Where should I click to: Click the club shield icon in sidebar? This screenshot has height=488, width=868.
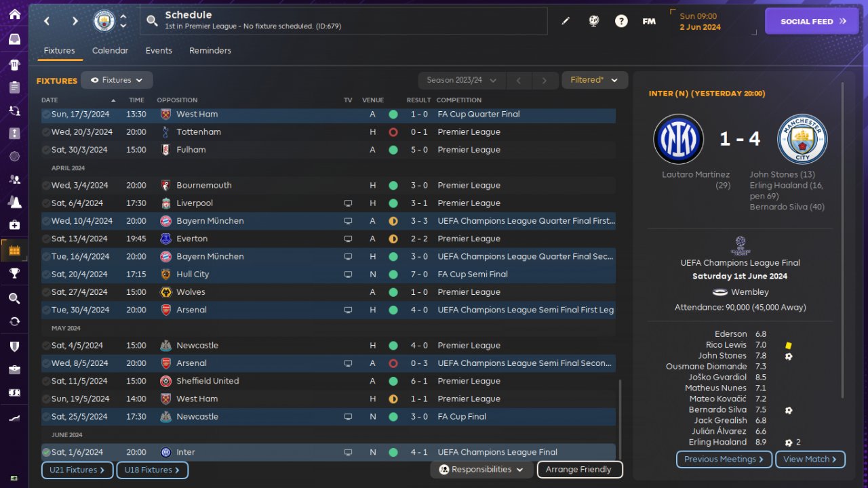[x=14, y=346]
